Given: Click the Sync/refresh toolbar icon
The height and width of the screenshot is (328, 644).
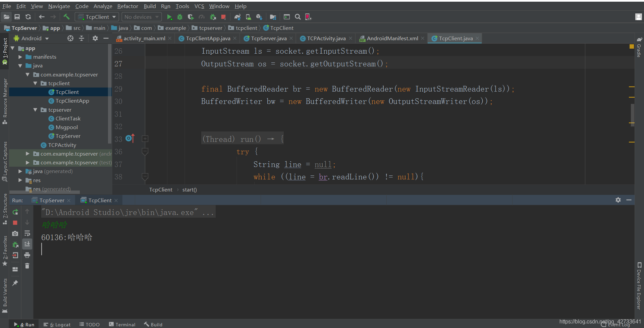Looking at the screenshot, I should [x=28, y=17].
